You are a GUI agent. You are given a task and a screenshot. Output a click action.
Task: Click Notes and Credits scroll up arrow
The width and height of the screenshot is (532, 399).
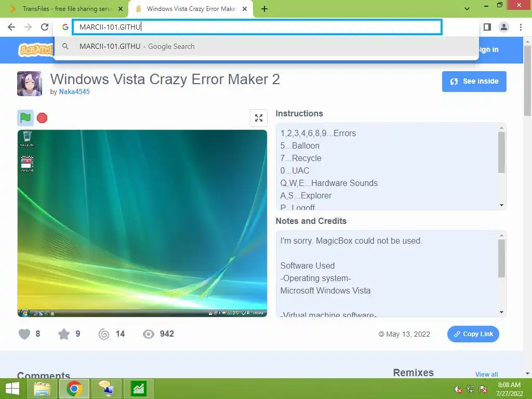[501, 235]
